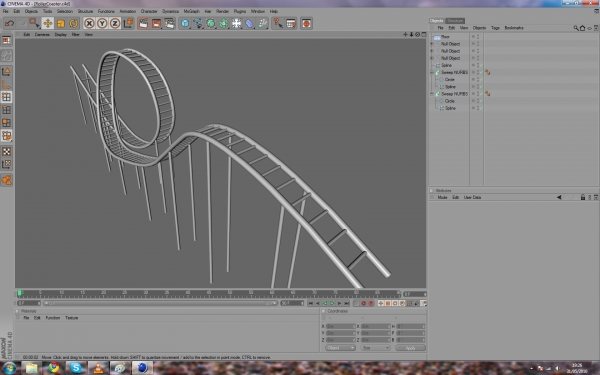This screenshot has height=375, width=600.
Task: Switch to Polygon editing mode
Action: (7, 122)
